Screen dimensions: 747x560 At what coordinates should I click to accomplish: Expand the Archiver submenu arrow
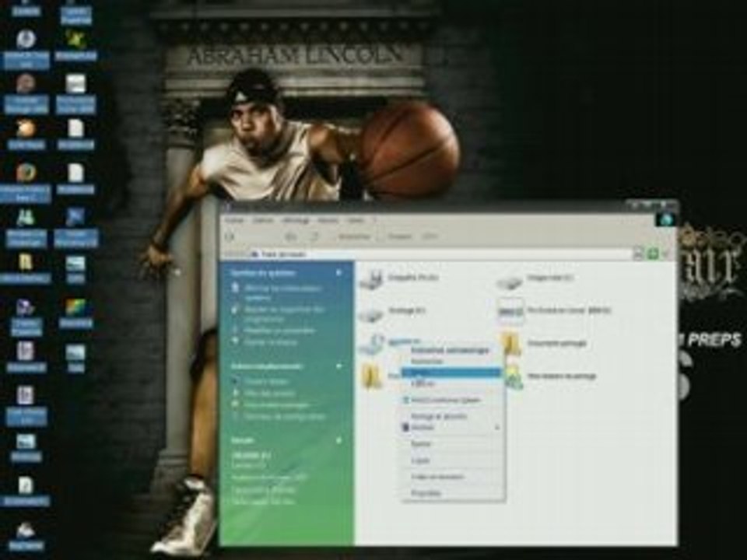pos(497,428)
